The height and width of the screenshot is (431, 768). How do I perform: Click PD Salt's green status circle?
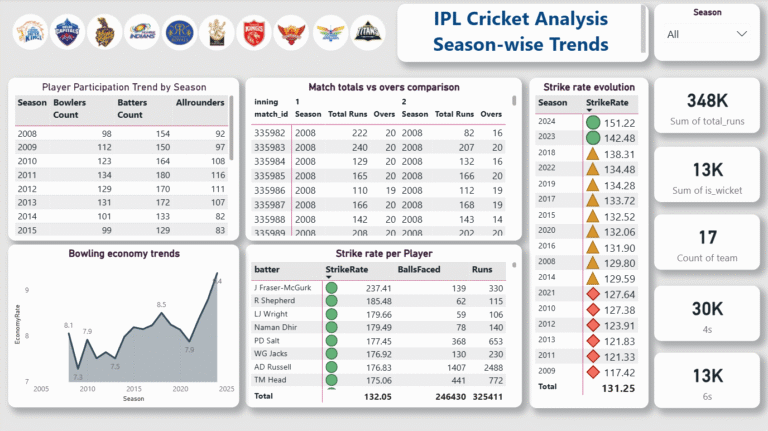click(332, 341)
